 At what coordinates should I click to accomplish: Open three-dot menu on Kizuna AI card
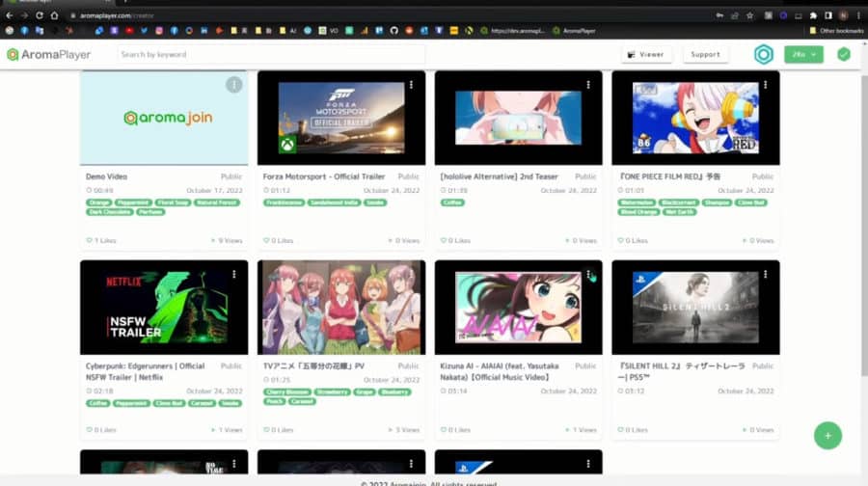pyautogui.click(x=588, y=275)
